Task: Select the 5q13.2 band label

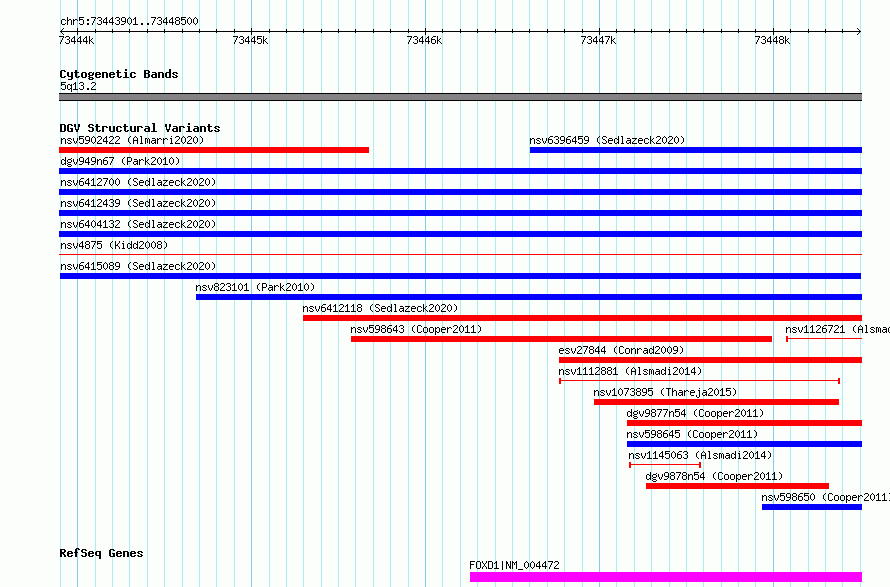Action: click(x=78, y=86)
